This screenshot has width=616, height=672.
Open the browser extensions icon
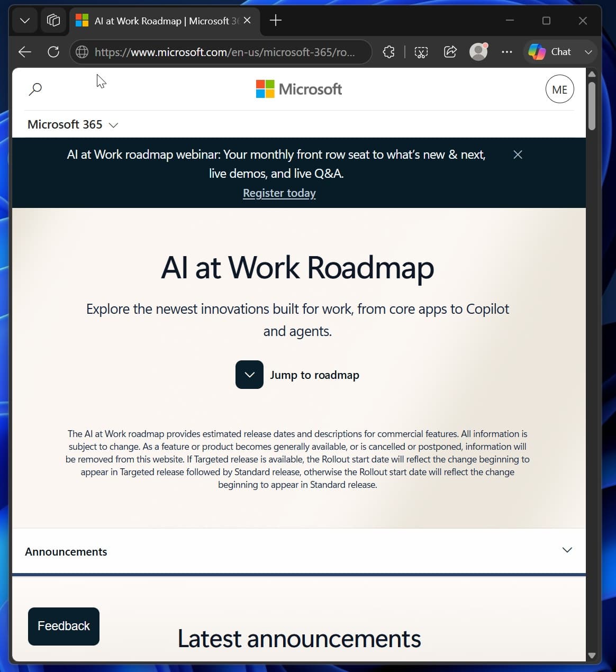pos(389,52)
